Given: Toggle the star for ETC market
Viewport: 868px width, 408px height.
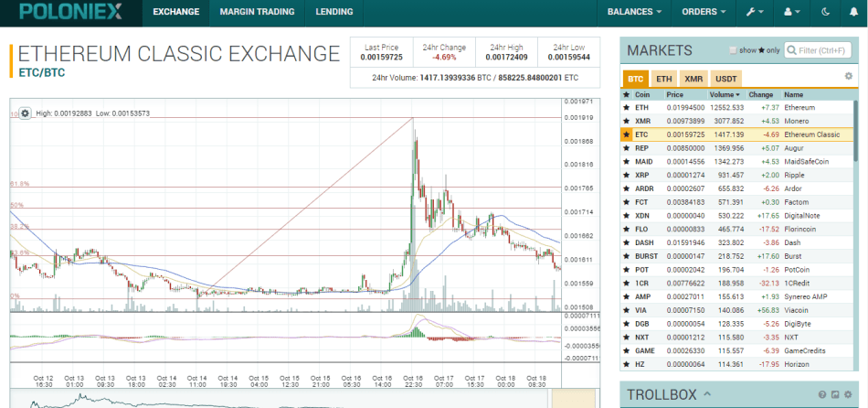Looking at the screenshot, I should pos(627,134).
